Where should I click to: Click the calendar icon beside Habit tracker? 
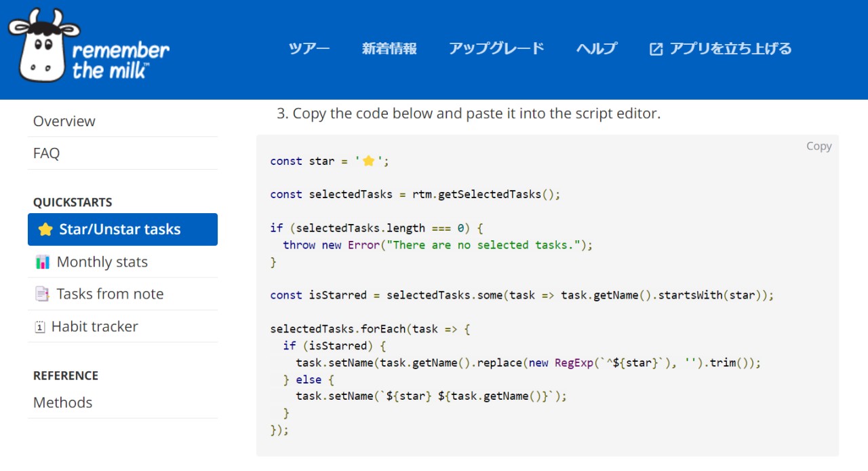click(40, 326)
